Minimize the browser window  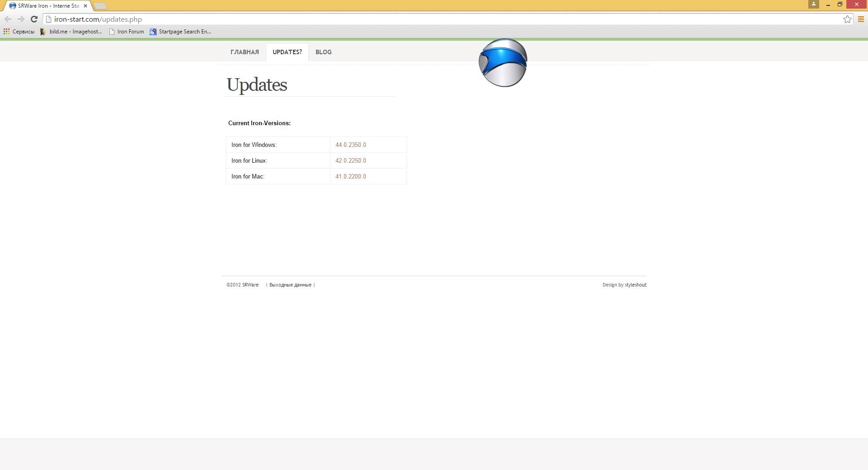pos(828,5)
